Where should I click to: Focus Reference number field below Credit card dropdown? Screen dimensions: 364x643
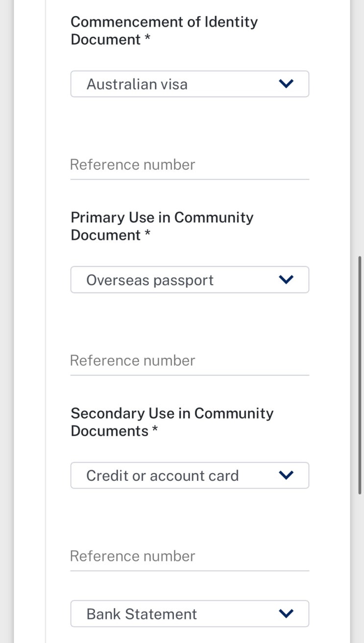[x=190, y=557]
